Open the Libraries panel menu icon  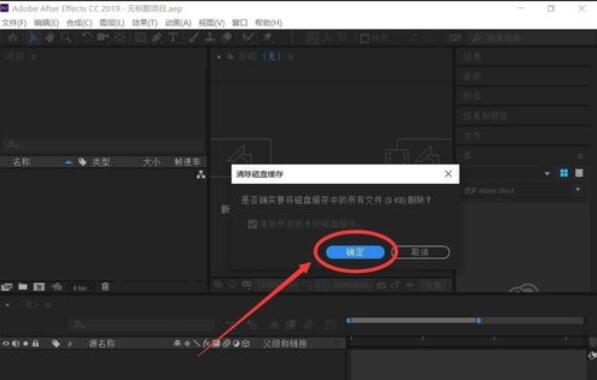click(580, 156)
